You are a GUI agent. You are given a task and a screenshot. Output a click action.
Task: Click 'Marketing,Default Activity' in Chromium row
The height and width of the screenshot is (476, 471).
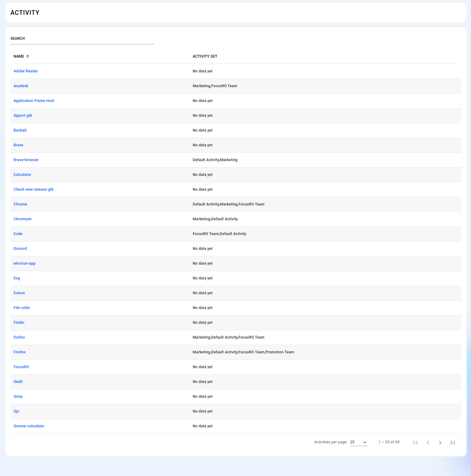pyautogui.click(x=215, y=219)
